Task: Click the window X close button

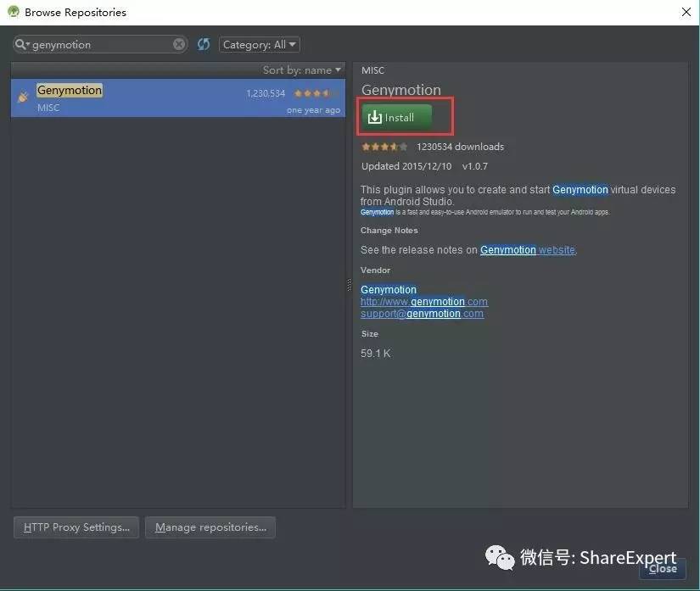Action: click(686, 12)
